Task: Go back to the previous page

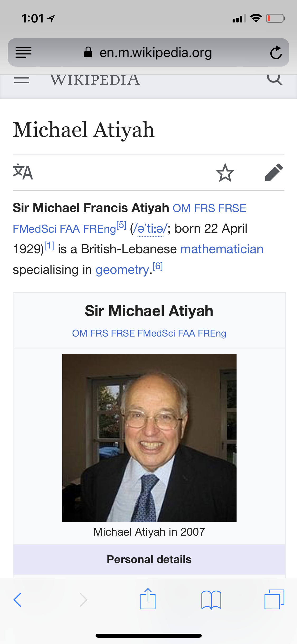Action: coord(17,600)
